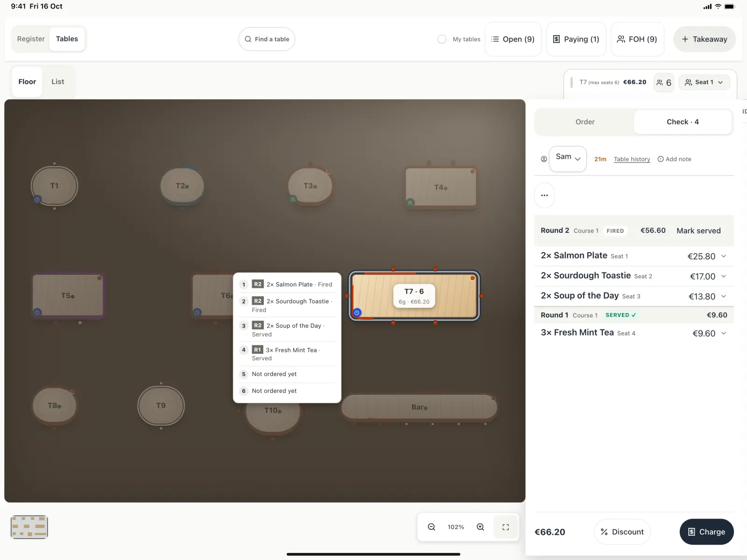The width and height of the screenshot is (747, 560).
Task: Select the Floor view tab
Action: [x=27, y=82]
